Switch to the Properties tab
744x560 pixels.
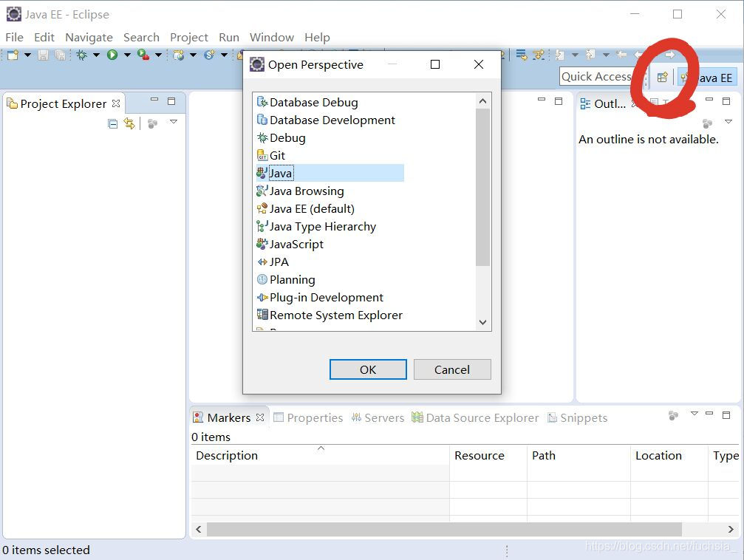coord(308,417)
